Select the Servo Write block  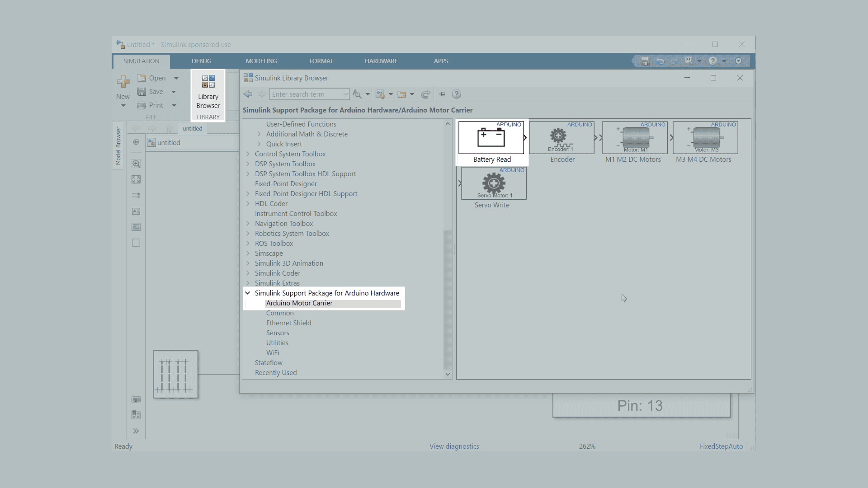click(x=494, y=183)
